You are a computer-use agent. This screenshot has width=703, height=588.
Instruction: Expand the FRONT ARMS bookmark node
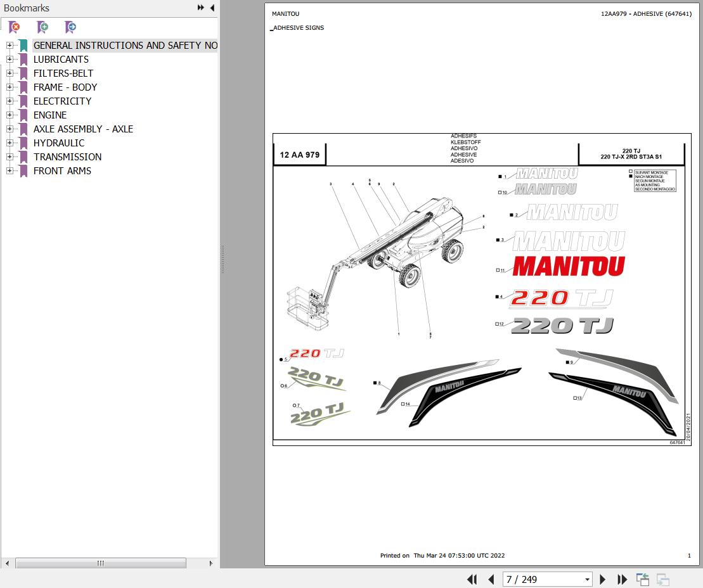[x=10, y=170]
